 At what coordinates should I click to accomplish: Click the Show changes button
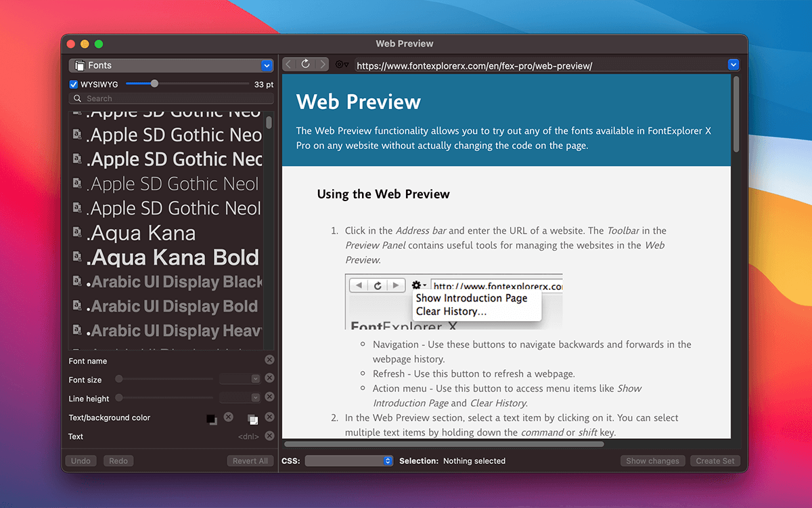[x=652, y=461]
